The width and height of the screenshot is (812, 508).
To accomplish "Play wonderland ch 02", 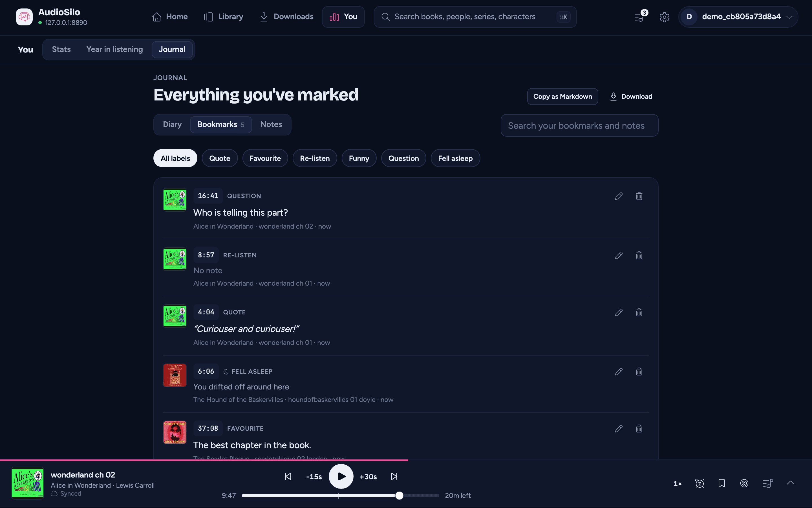I will tap(341, 476).
